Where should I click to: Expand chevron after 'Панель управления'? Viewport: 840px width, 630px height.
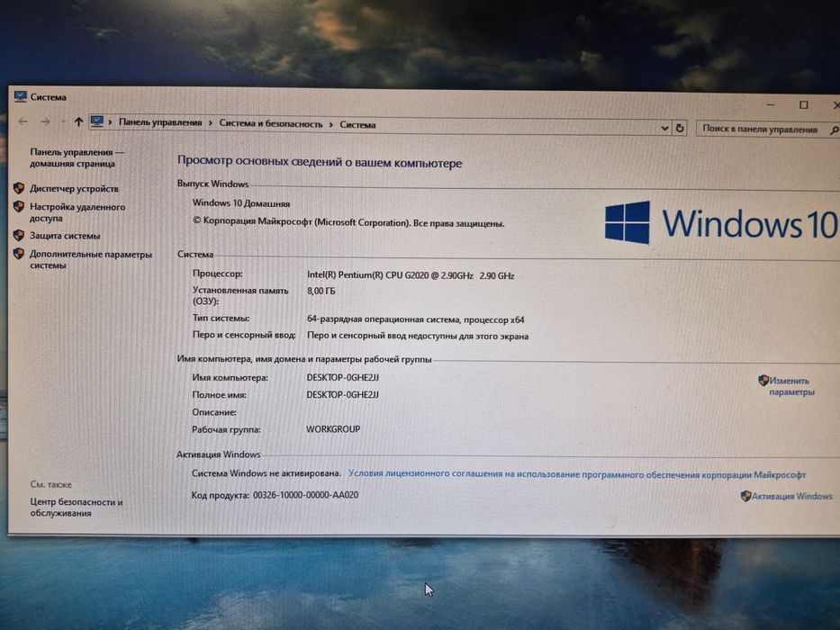click(211, 122)
